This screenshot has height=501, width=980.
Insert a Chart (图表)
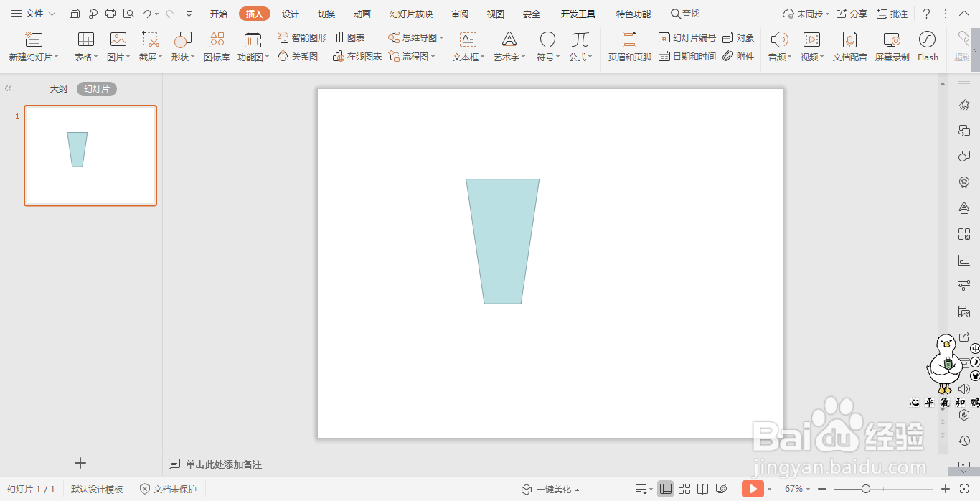coord(349,37)
